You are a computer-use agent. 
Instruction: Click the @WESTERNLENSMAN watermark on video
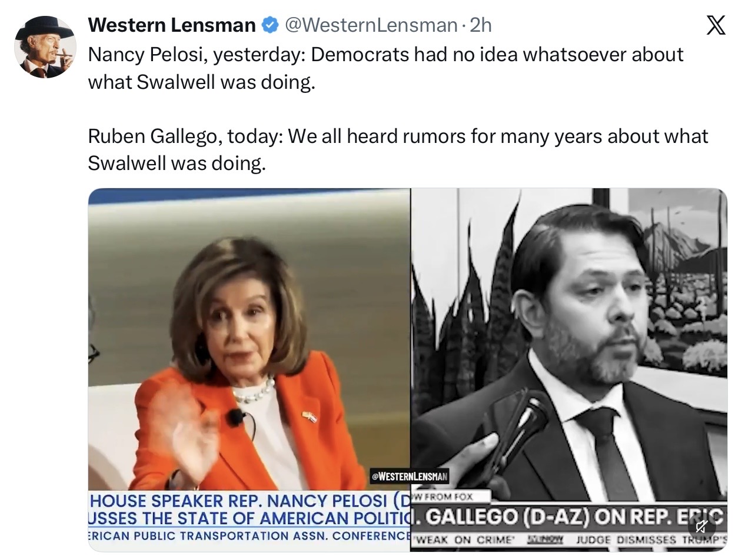(x=410, y=476)
